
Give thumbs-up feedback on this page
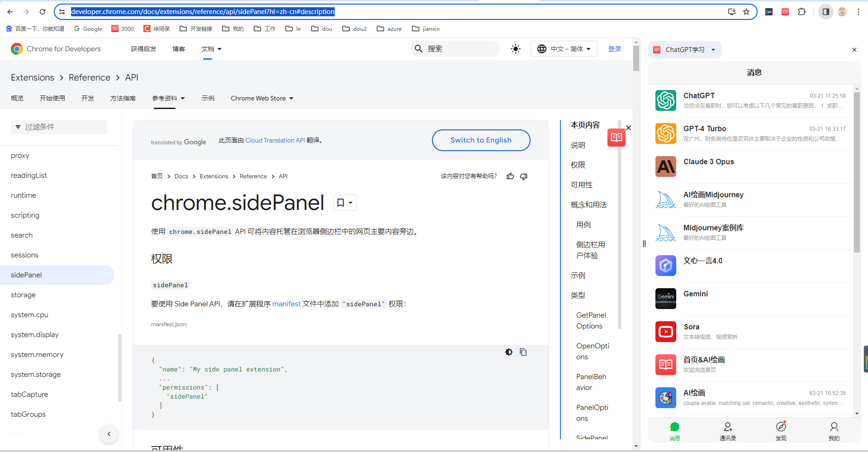[510, 176]
